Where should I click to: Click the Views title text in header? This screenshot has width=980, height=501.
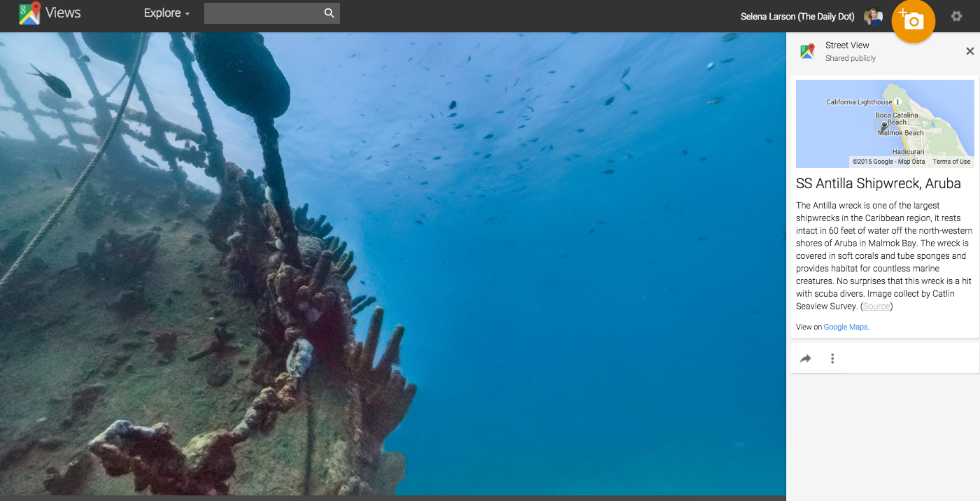click(63, 13)
